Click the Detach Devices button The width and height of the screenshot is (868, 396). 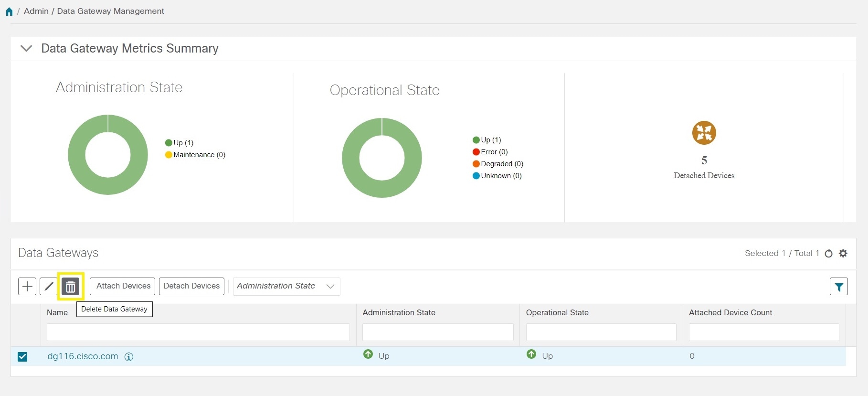(x=191, y=286)
